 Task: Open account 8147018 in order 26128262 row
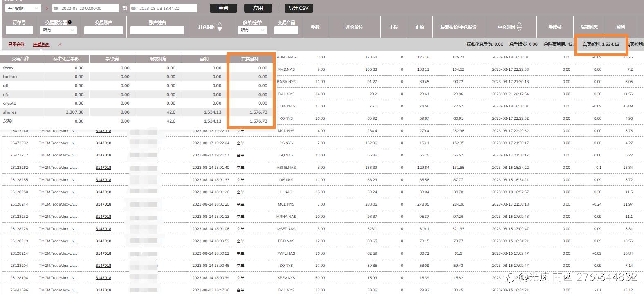(x=103, y=168)
